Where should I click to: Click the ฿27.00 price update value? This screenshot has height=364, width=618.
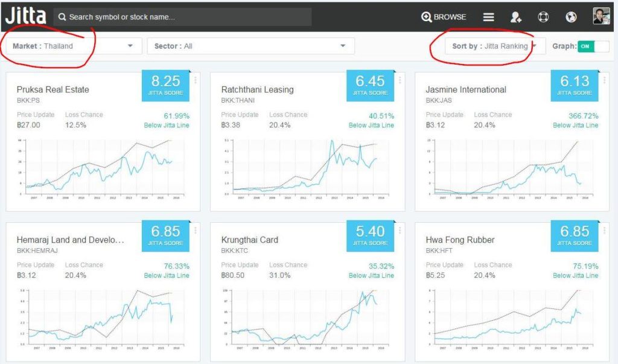coord(28,125)
